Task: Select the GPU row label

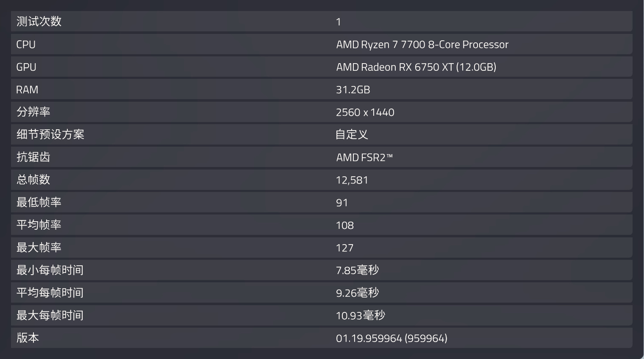Action: [x=26, y=67]
